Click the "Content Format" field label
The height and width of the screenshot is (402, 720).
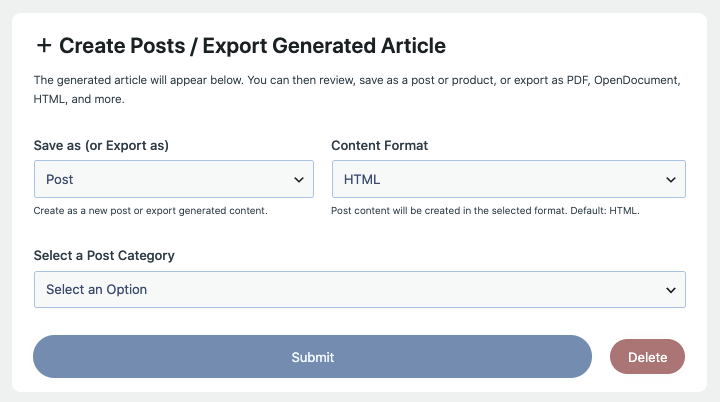379,146
